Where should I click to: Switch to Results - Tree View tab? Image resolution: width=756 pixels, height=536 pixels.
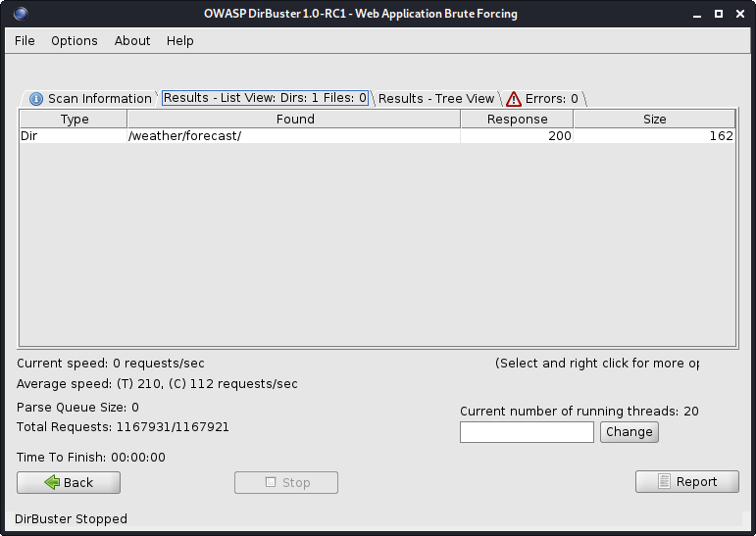[436, 98]
